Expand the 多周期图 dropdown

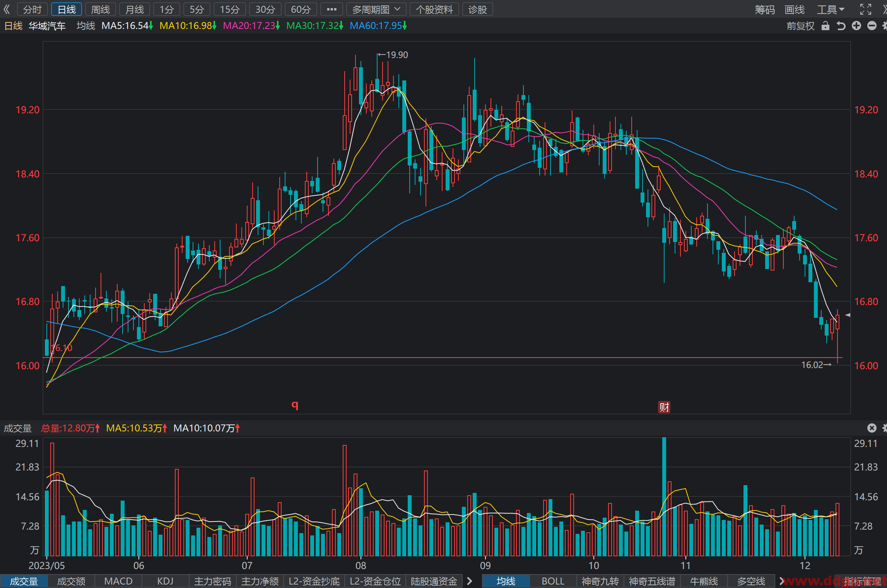[376, 9]
